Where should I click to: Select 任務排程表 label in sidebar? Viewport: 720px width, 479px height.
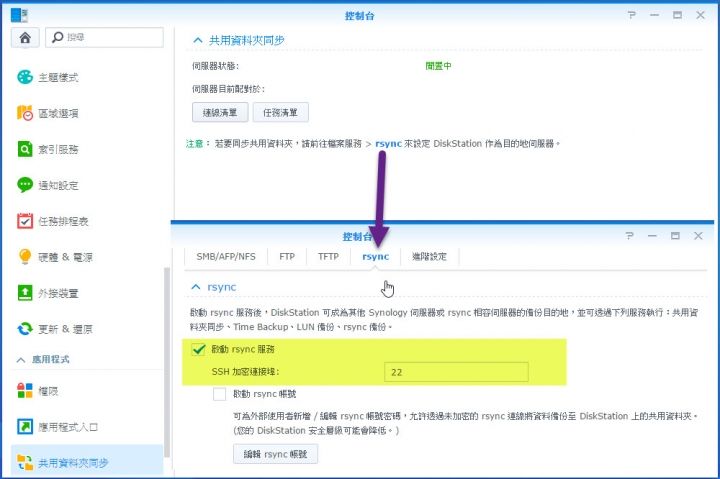[x=63, y=221]
